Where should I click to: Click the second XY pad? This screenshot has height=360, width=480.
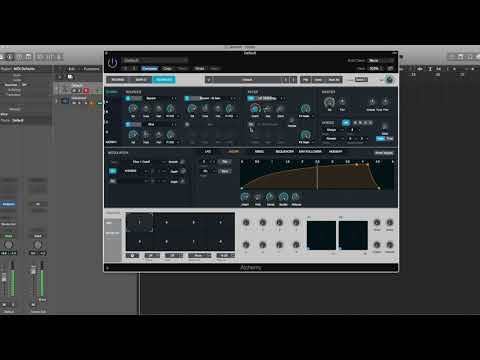pyautogui.click(x=353, y=235)
